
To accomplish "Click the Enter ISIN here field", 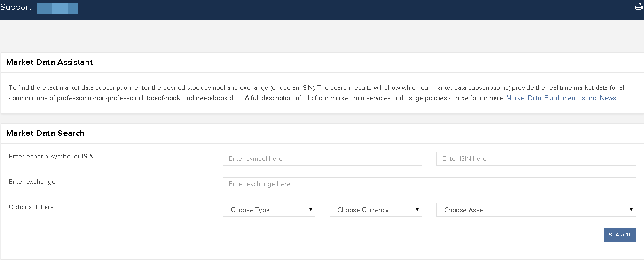I will click(x=535, y=159).
